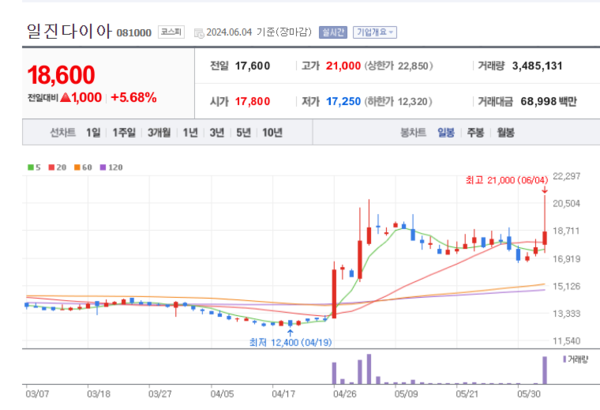The height and width of the screenshot is (410, 600).
Task: Click the large red candle at 04/26
Action: tap(334, 293)
